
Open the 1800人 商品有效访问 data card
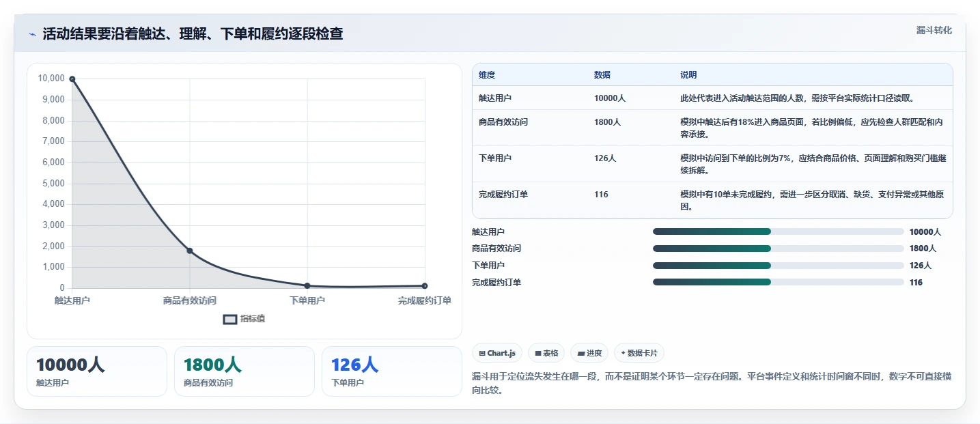244,371
